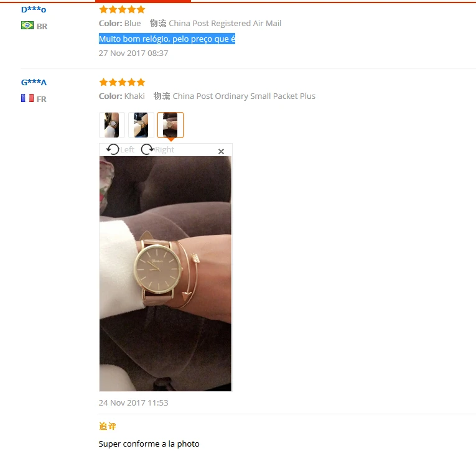Click the five-star rating of G***A's review
476x451 pixels.
[x=123, y=82]
